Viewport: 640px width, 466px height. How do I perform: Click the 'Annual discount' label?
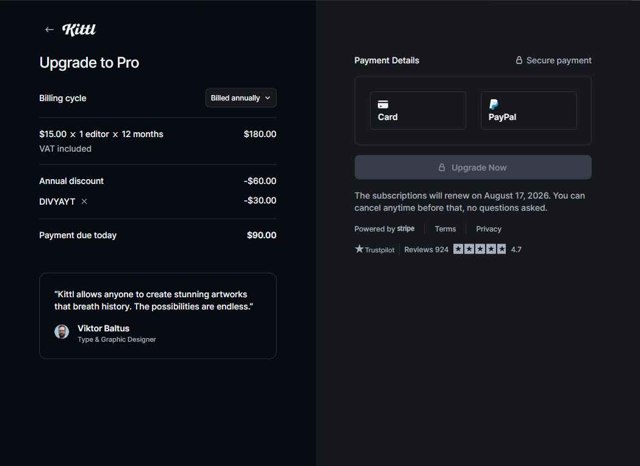point(71,181)
